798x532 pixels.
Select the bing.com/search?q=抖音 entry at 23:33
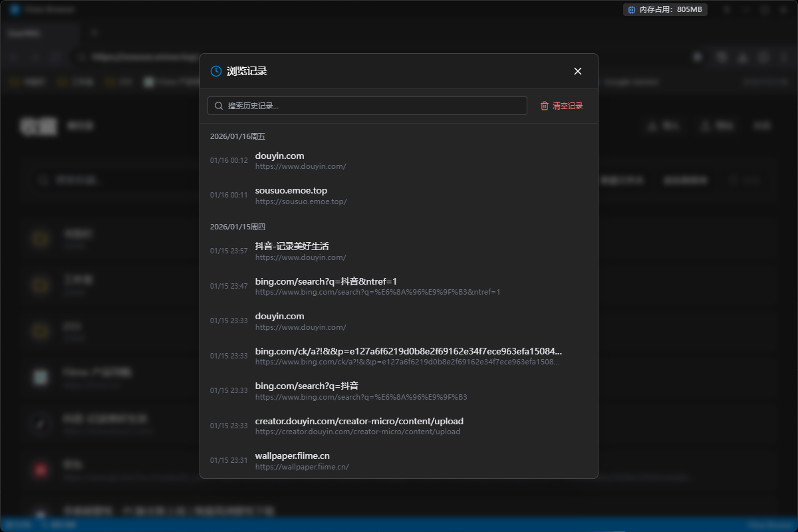pyautogui.click(x=399, y=390)
